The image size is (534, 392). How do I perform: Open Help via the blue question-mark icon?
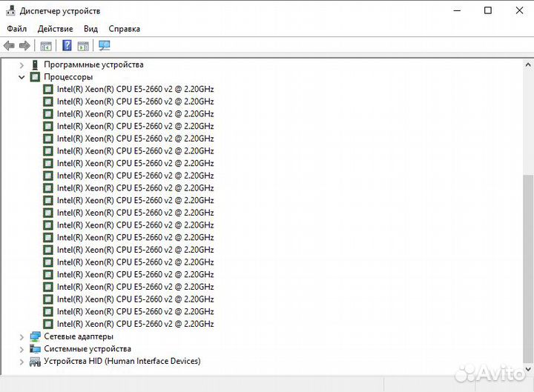[x=67, y=45]
